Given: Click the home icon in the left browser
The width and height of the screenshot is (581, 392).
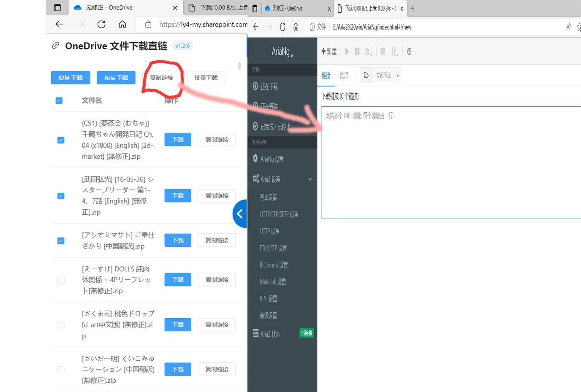Looking at the screenshot, I should (x=122, y=24).
